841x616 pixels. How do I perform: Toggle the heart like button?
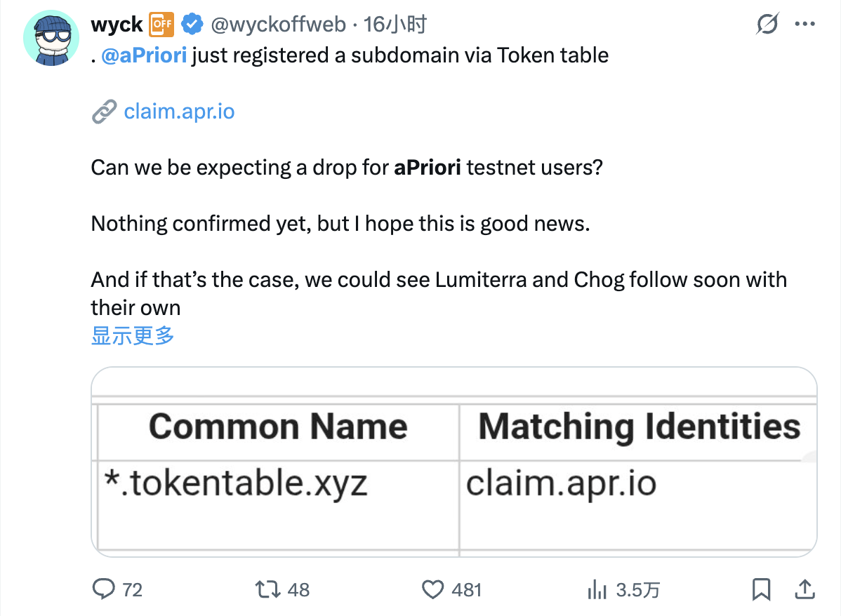tap(432, 589)
